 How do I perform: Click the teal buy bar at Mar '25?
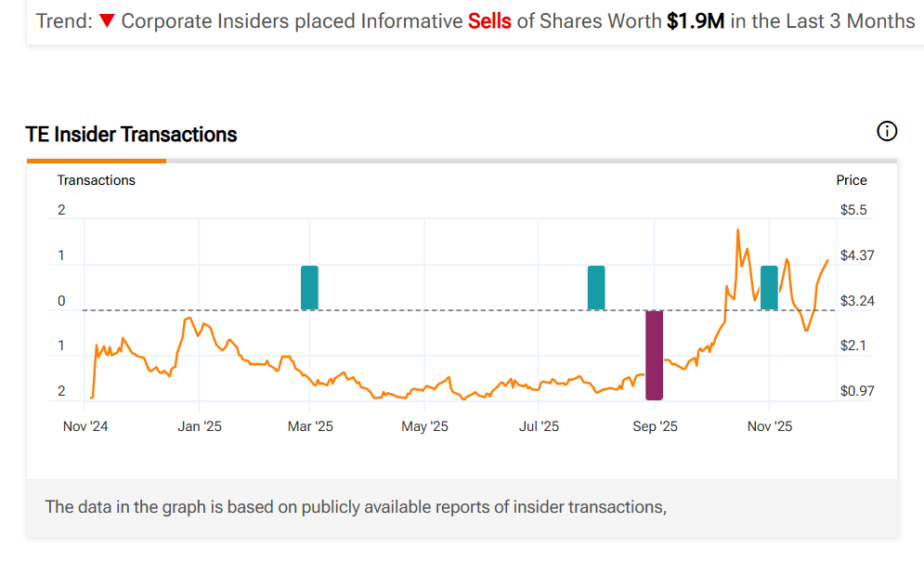pos(309,287)
